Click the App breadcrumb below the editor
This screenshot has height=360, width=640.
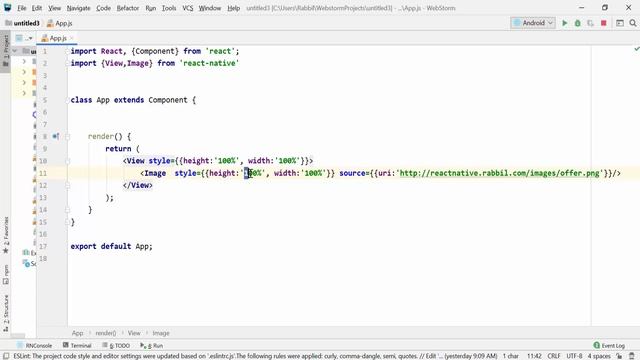tap(77, 333)
